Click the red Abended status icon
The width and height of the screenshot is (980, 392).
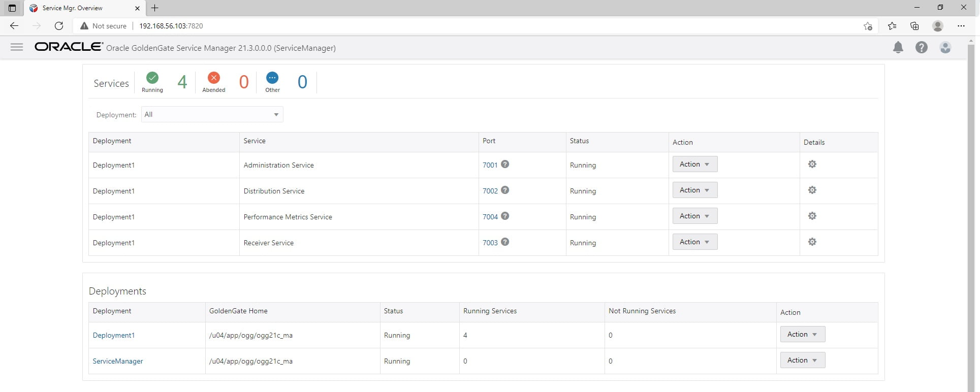[x=214, y=78]
